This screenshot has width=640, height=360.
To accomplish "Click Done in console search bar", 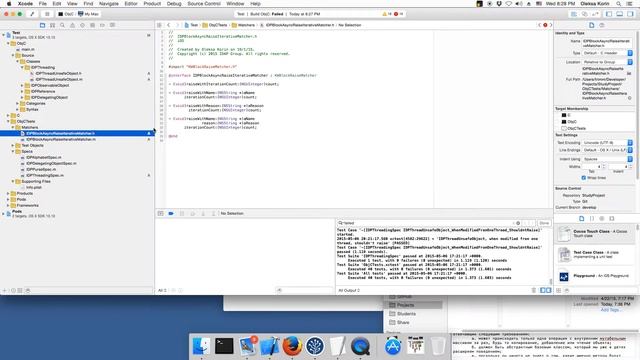I will pos(544,223).
